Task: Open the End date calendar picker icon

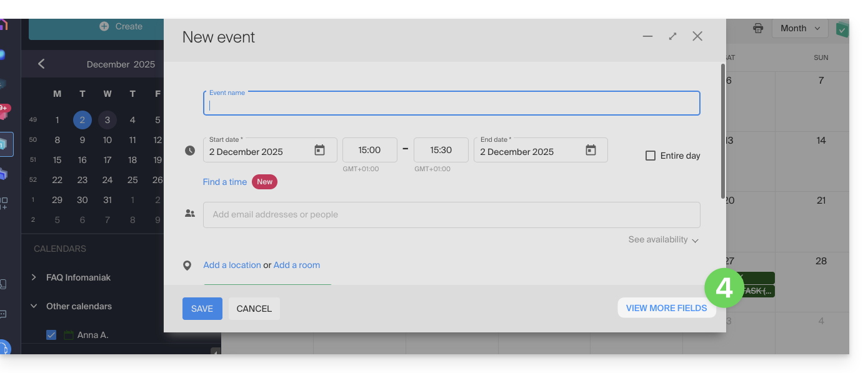Action: (591, 151)
